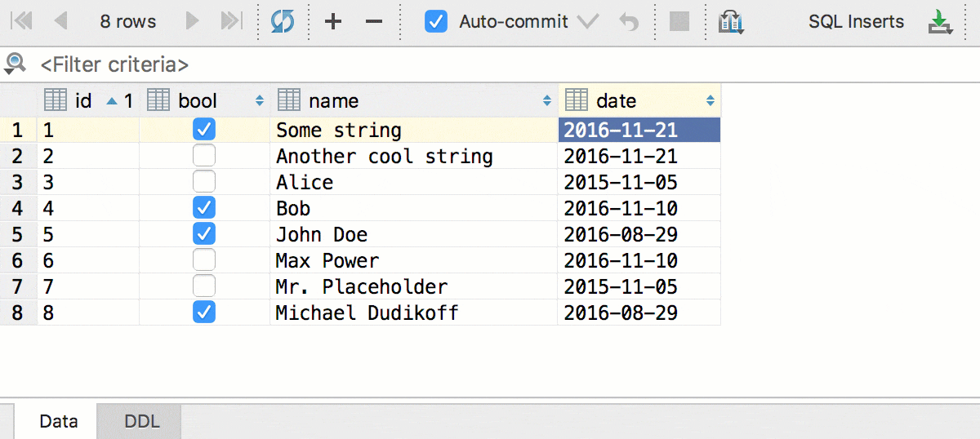This screenshot has height=439, width=980.
Task: Go to the first page of rows
Action: pos(22,22)
